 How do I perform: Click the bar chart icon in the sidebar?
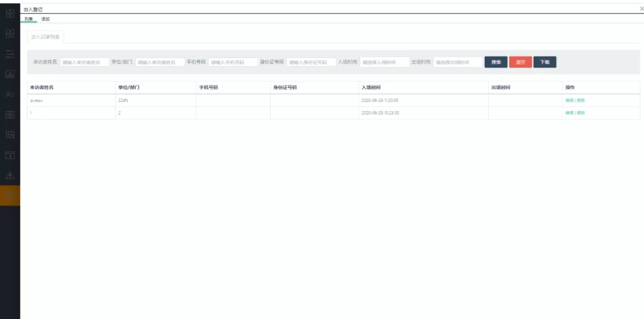pyautogui.click(x=10, y=74)
